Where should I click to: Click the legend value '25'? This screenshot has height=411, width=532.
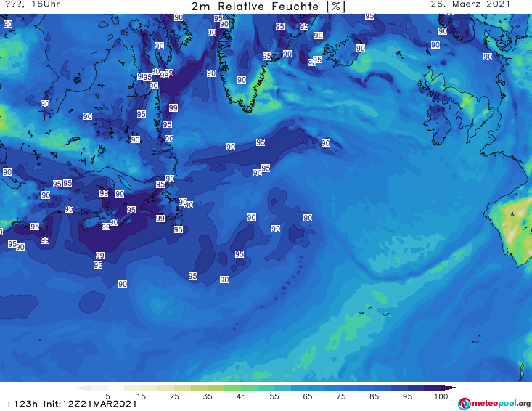pos(174,396)
